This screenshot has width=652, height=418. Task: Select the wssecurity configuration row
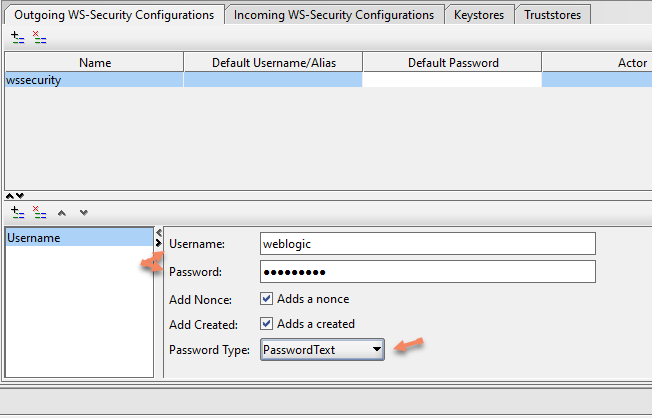[x=94, y=80]
